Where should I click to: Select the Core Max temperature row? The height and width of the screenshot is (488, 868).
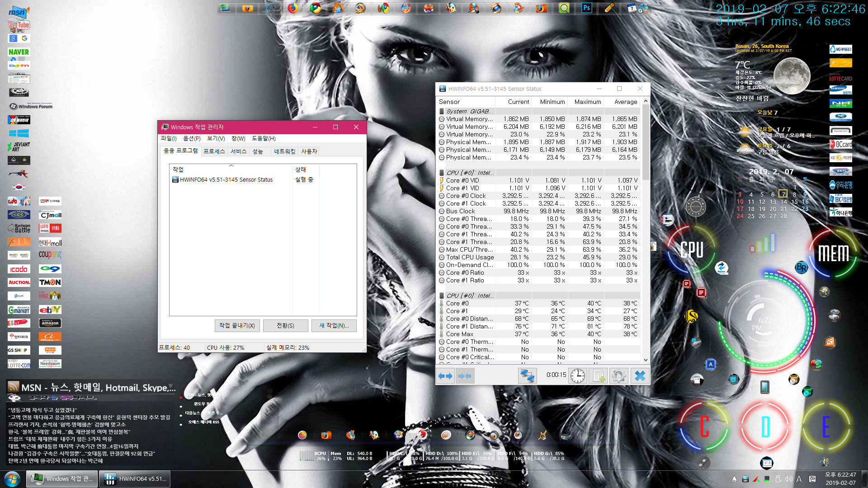(x=538, y=334)
